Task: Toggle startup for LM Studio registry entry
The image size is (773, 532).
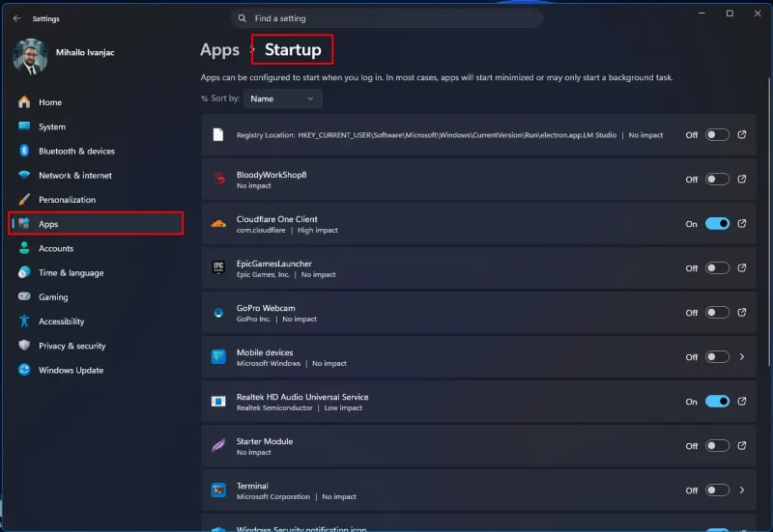Action: click(717, 134)
